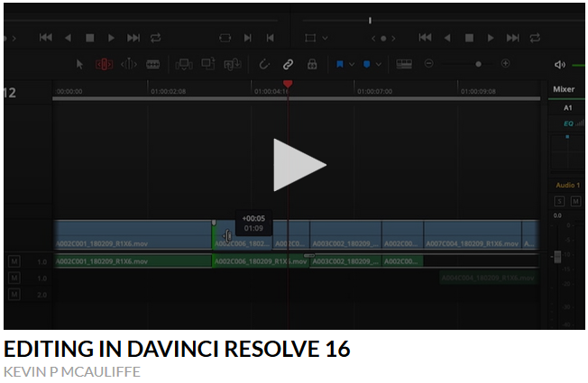Select video clip A007C004_180209_R1X6.mov
588x383 pixels.
(473, 234)
